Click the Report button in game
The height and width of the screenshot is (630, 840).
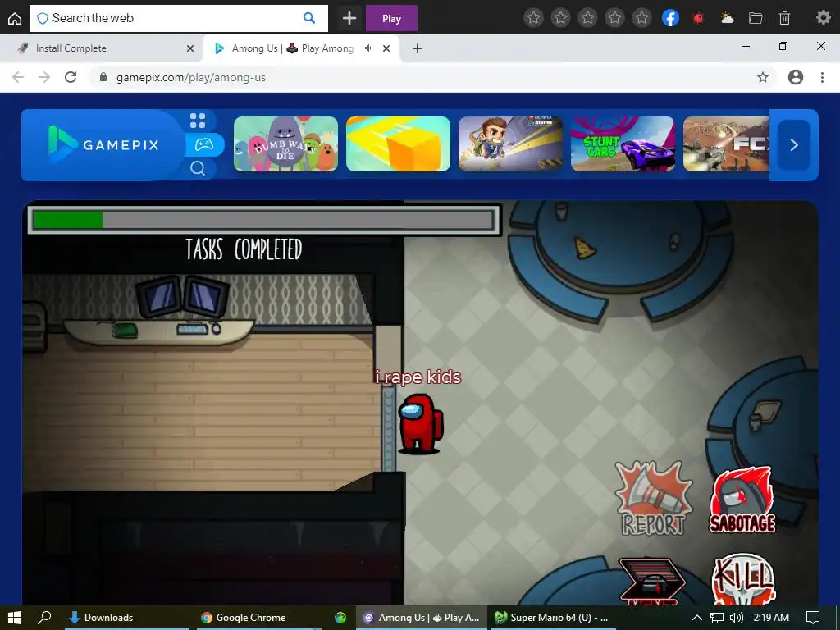click(654, 499)
